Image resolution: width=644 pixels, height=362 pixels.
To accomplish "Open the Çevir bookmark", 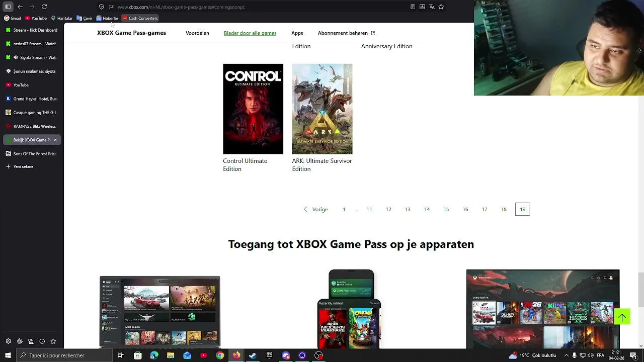I will (x=85, y=18).
